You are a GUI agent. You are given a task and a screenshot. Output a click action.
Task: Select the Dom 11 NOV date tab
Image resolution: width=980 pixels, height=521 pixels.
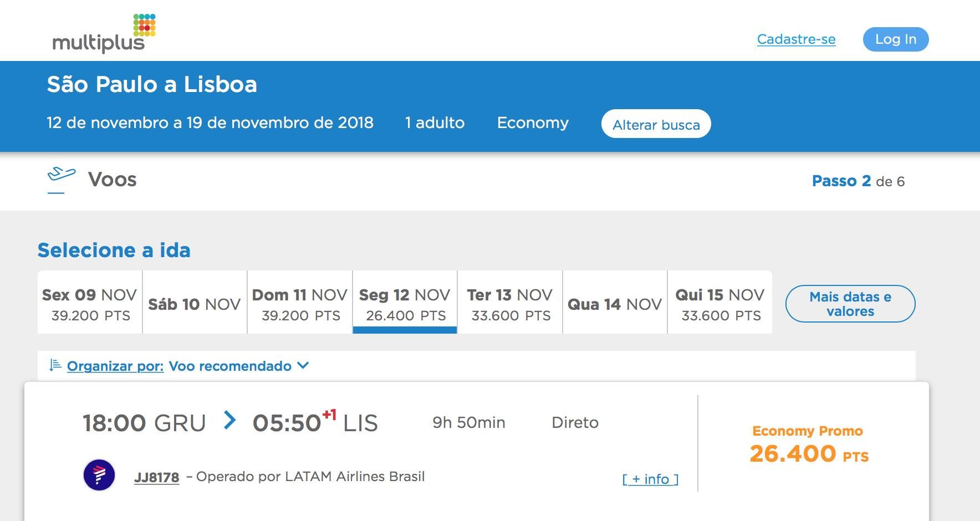[300, 303]
